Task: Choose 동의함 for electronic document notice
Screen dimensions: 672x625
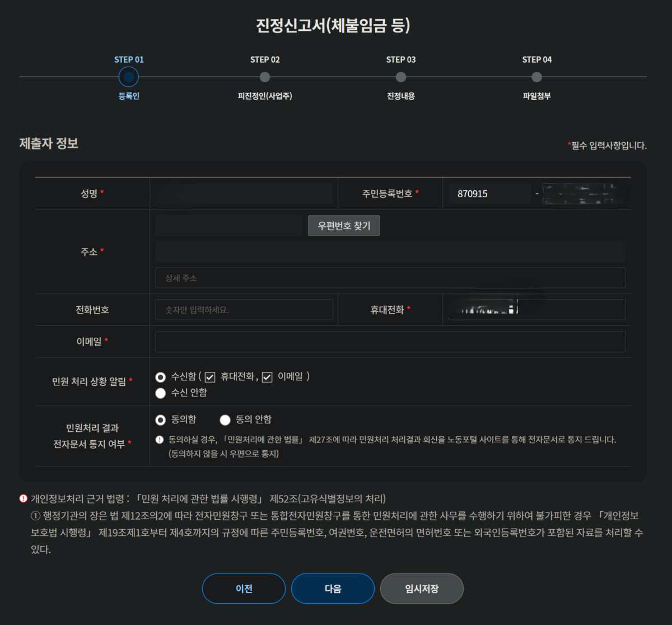Action: [161, 419]
